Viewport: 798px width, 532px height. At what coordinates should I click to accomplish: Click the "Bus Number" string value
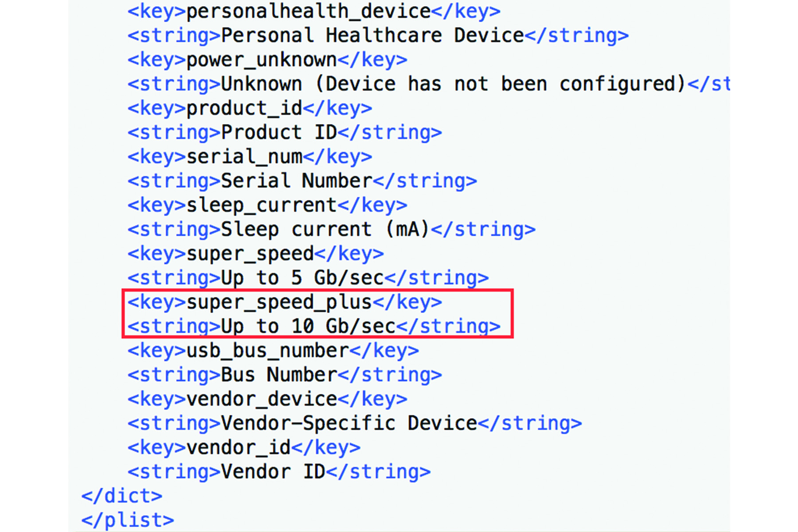(x=278, y=375)
